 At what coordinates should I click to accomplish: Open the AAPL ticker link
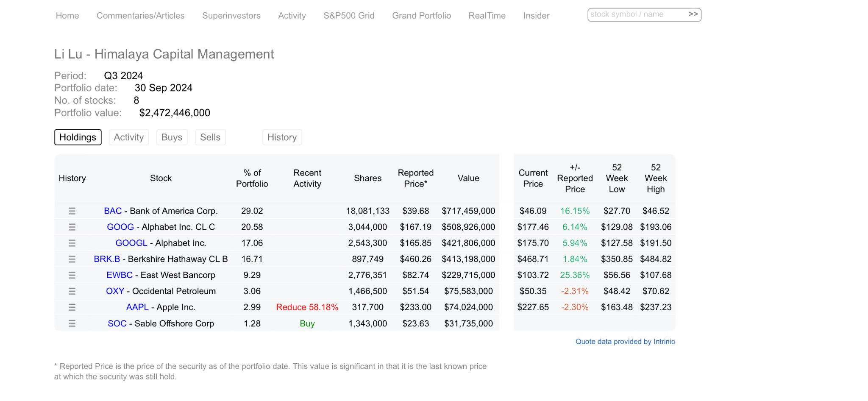(x=137, y=307)
